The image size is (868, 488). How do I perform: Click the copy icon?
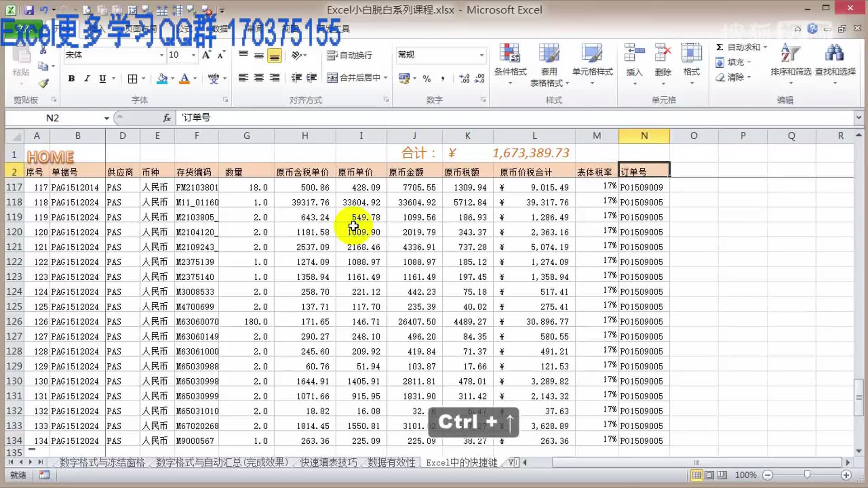[x=43, y=66]
